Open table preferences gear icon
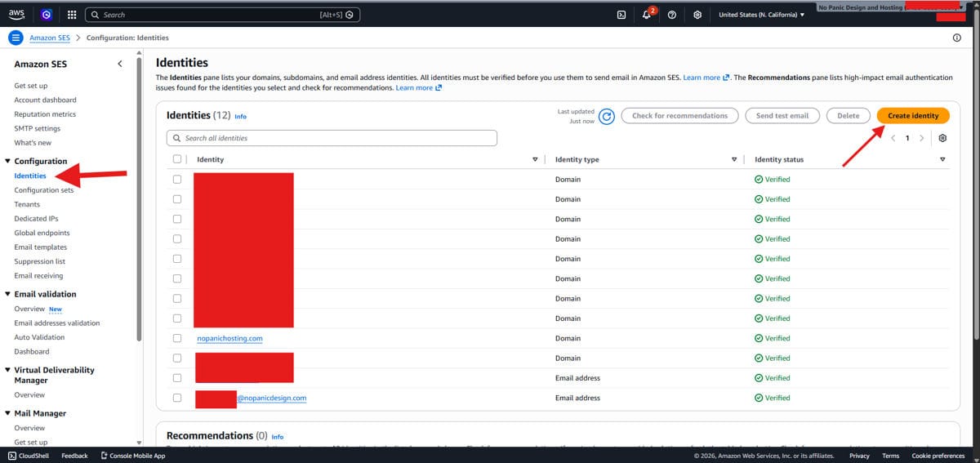 942,138
